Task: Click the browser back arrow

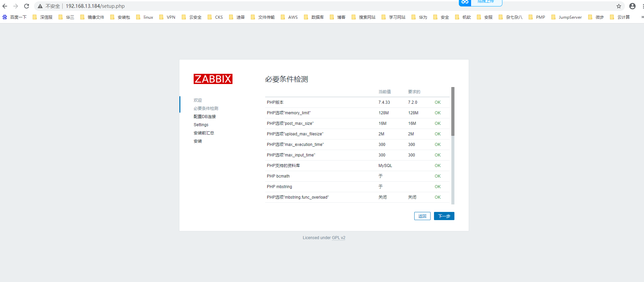Action: [5, 6]
